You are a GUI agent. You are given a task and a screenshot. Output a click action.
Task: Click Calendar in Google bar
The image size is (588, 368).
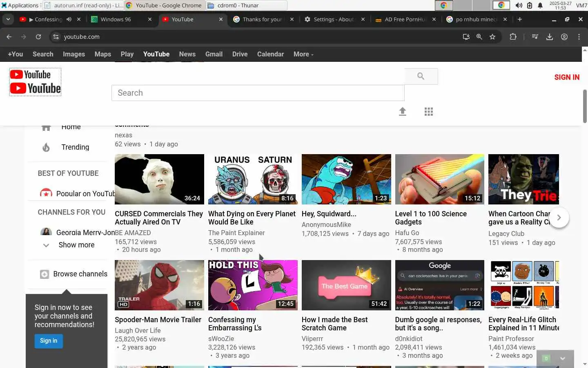click(x=270, y=54)
